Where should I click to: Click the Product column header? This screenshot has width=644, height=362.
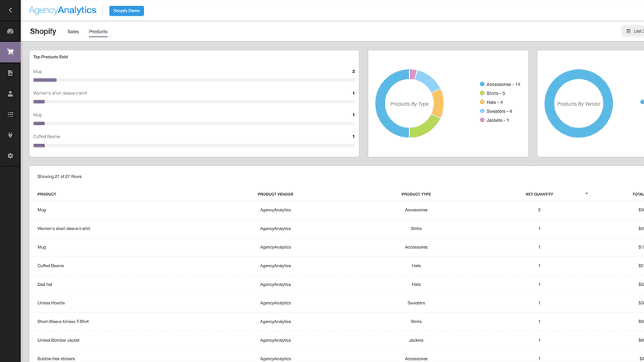47,194
